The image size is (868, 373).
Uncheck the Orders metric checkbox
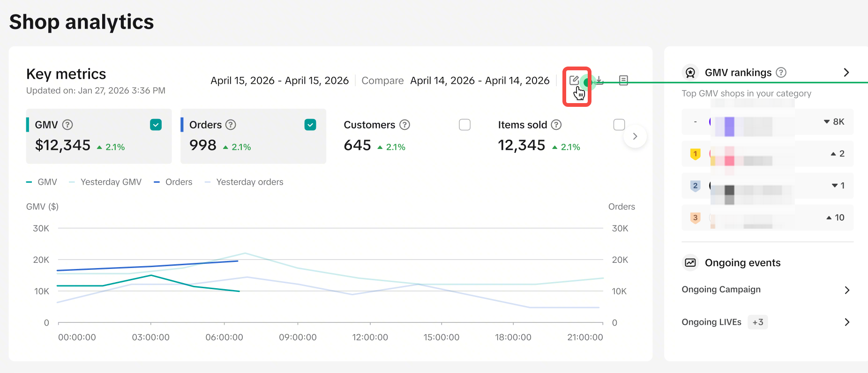pos(310,125)
